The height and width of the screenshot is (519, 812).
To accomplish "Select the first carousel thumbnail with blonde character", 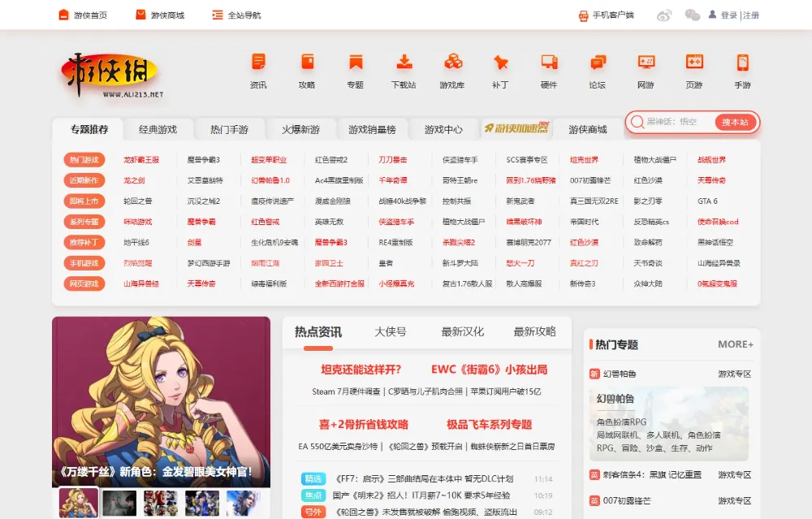I will coord(78,503).
